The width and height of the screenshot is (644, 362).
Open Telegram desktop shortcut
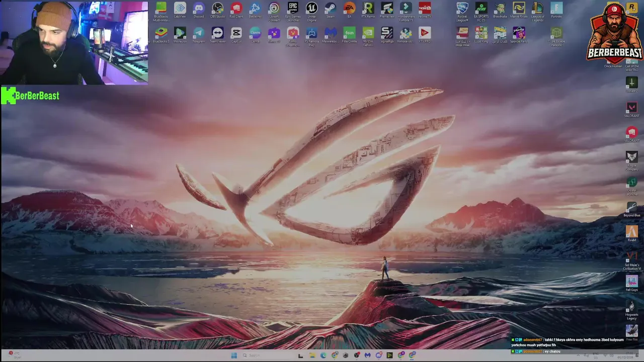tap(199, 35)
